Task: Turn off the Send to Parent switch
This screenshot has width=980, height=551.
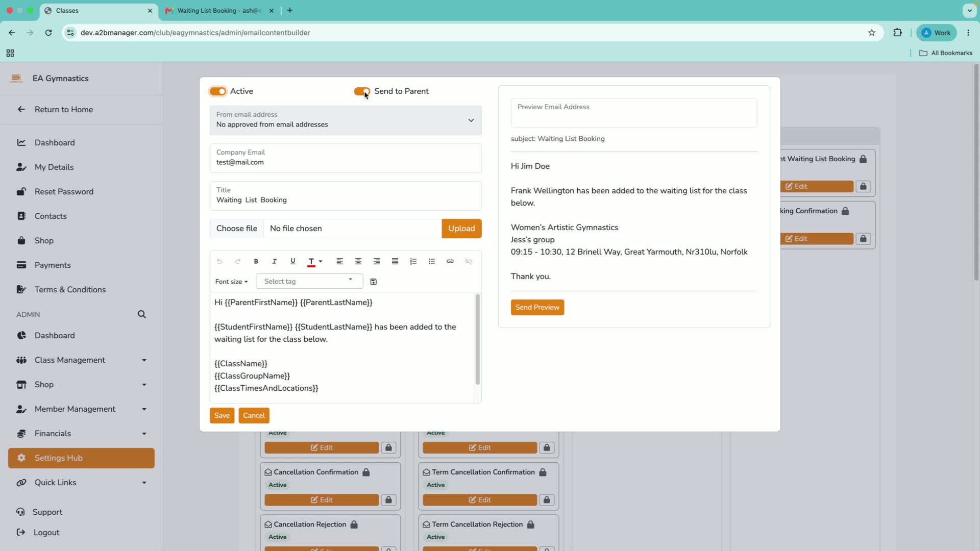Action: 362,91
